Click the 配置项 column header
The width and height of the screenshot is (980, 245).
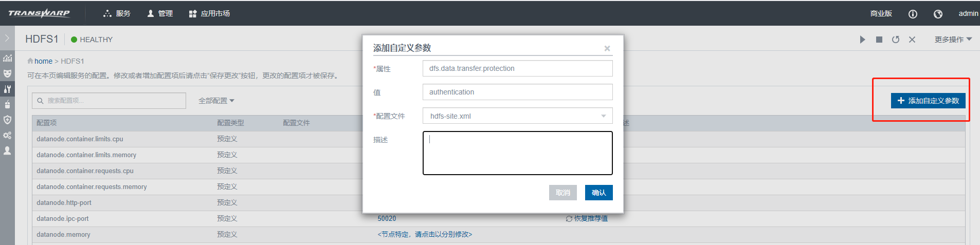coord(47,123)
